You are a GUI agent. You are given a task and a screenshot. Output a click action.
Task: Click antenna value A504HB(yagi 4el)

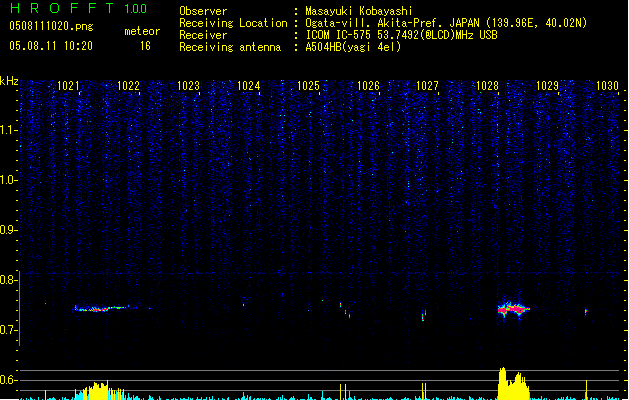tap(353, 47)
